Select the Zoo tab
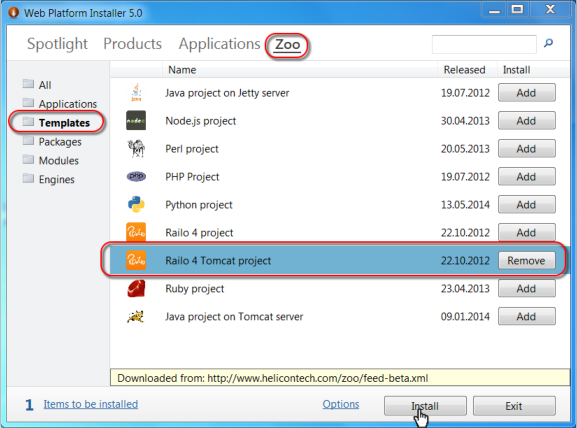The image size is (577, 428). tap(288, 45)
